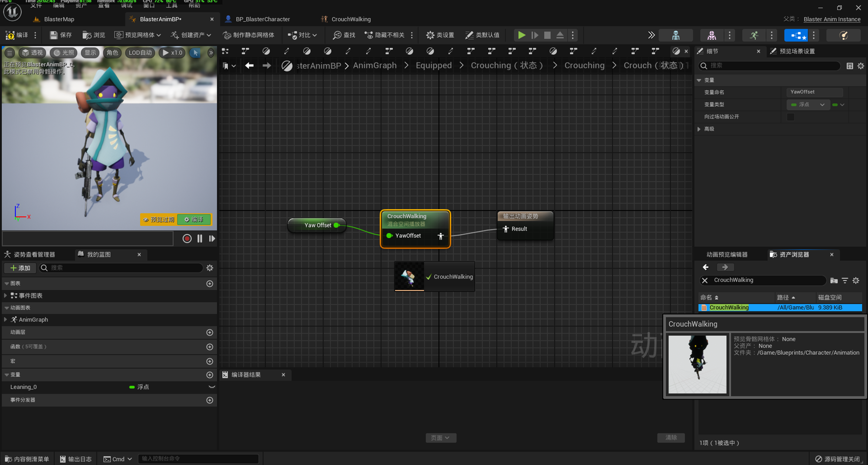Click the Browse toolbar button
Viewport: 868px width, 465px height.
(x=94, y=35)
